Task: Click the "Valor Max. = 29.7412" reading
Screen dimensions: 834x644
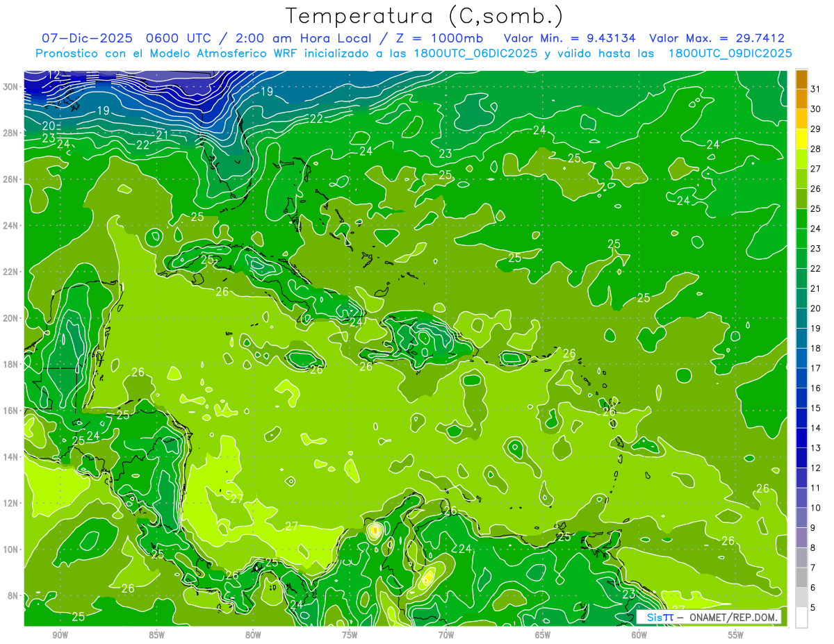Action: 717,38
